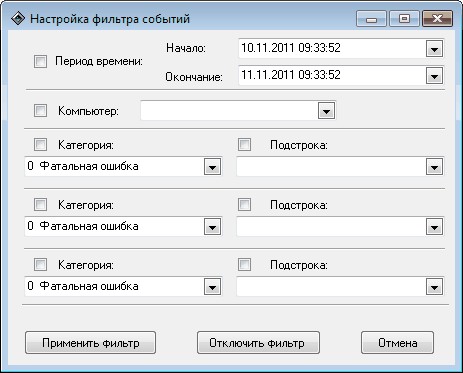
Task: Click the Отключить фильтр button
Action: [258, 343]
